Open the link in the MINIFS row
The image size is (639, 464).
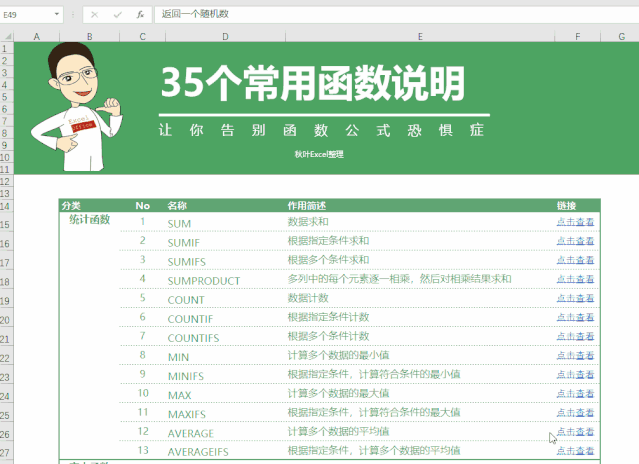coord(575,375)
